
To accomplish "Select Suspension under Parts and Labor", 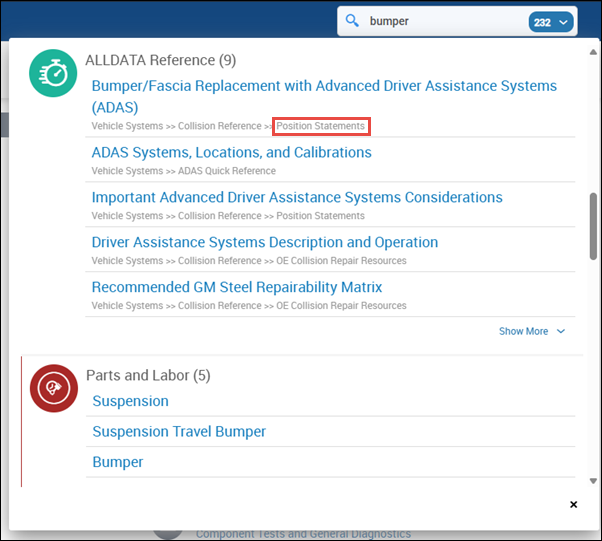I will (x=131, y=401).
